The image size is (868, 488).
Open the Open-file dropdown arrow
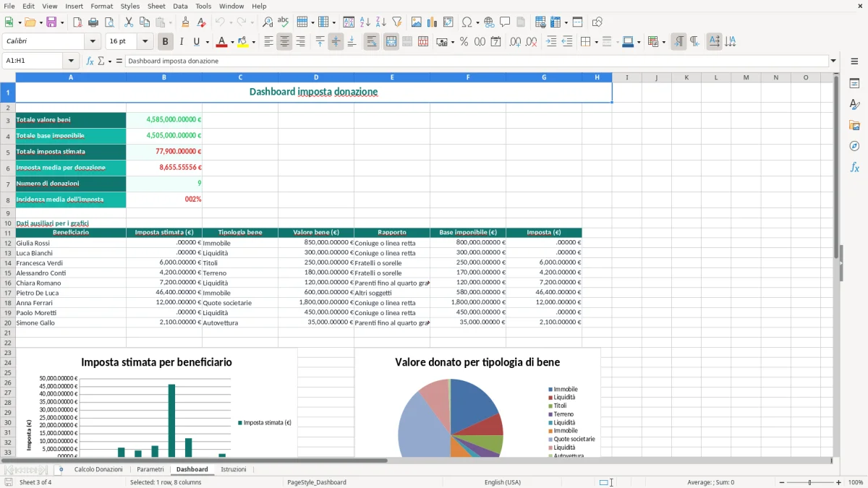point(40,22)
